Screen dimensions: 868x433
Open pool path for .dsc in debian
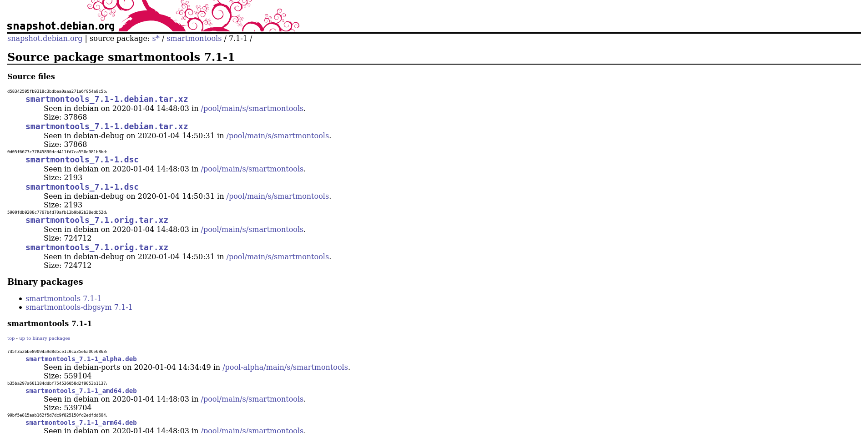(252, 169)
